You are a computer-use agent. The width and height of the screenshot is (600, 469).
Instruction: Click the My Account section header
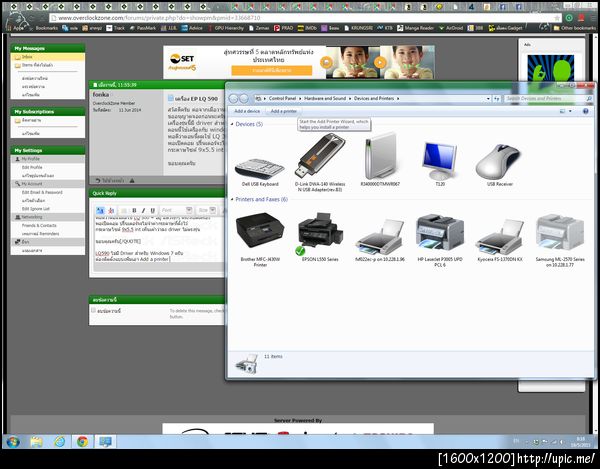(x=48, y=184)
